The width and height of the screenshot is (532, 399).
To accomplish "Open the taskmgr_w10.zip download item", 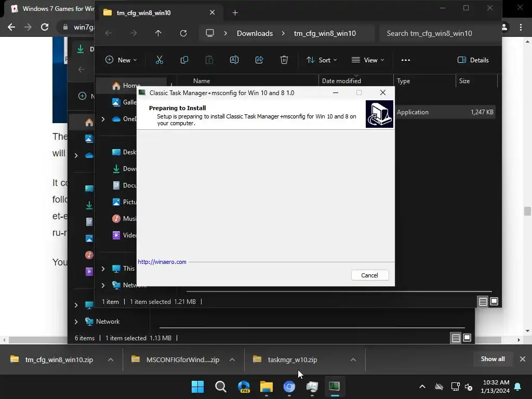I will click(x=293, y=360).
